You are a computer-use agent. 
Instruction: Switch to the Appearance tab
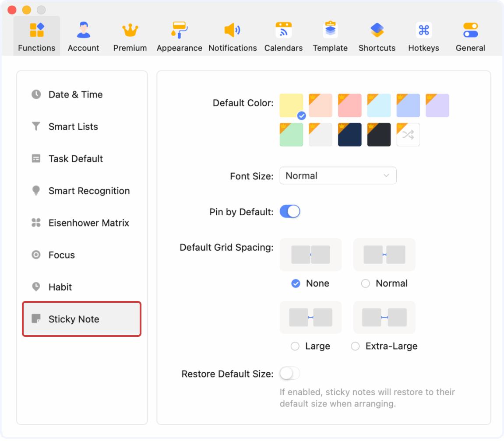click(179, 35)
